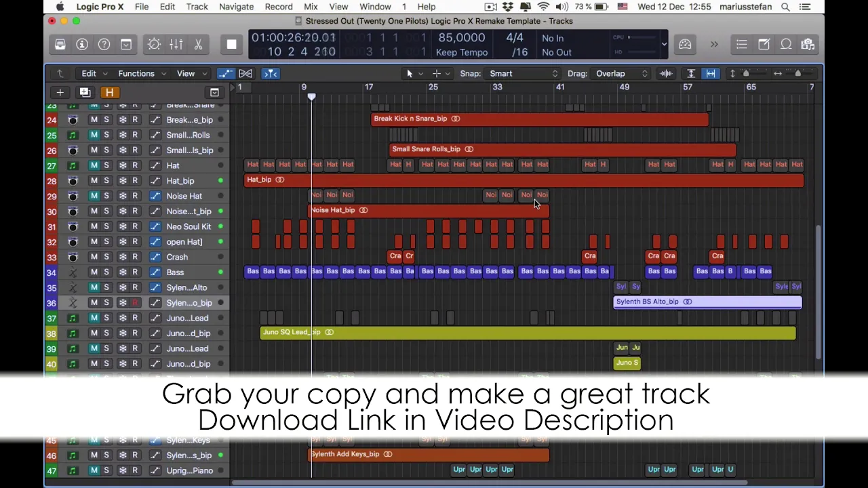Open the Track menu
This screenshot has width=868, height=488.
click(197, 7)
